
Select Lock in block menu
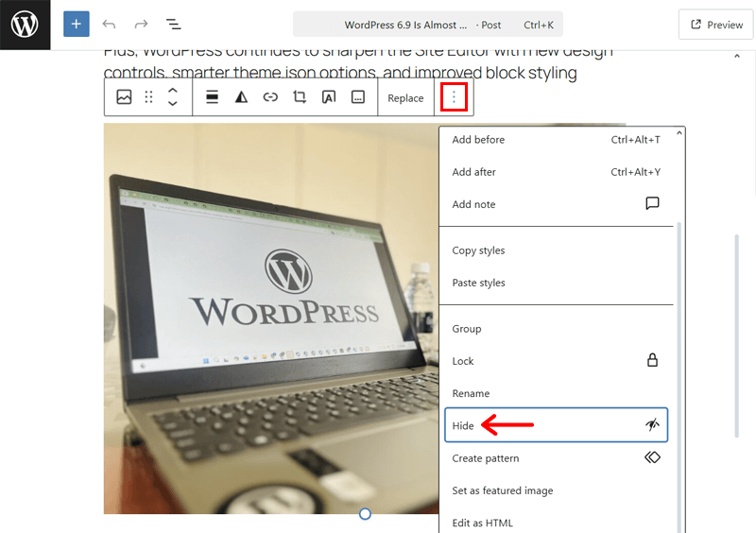pyautogui.click(x=556, y=361)
